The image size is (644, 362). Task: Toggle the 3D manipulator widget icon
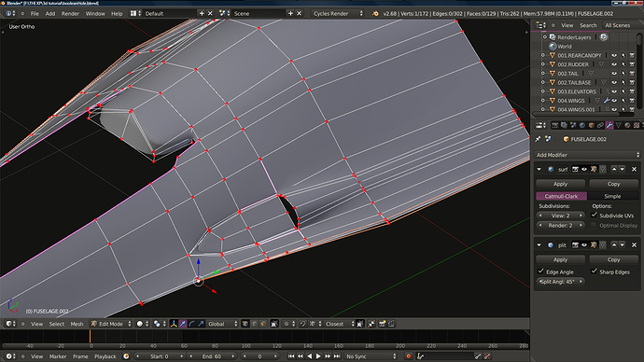tap(174, 324)
